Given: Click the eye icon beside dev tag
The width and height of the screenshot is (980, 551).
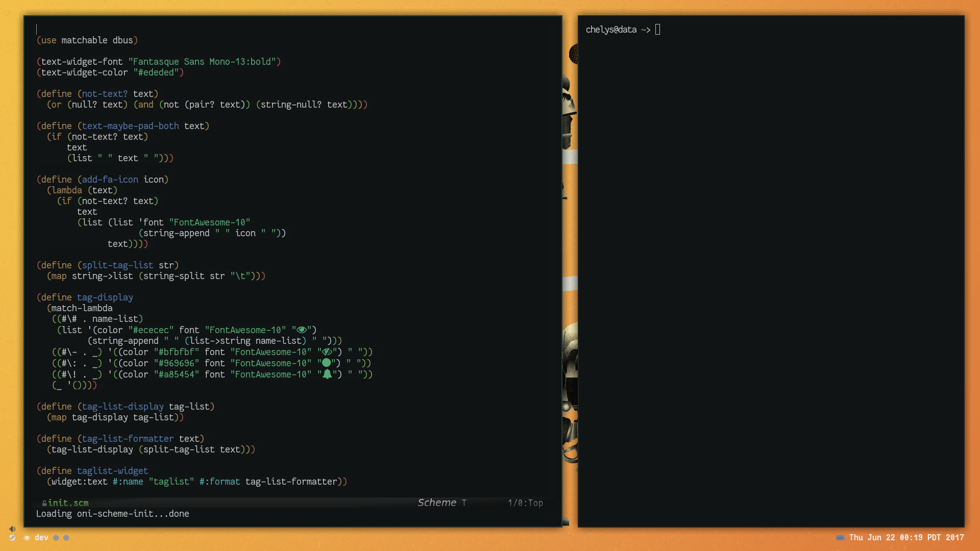Looking at the screenshot, I should click(x=27, y=538).
